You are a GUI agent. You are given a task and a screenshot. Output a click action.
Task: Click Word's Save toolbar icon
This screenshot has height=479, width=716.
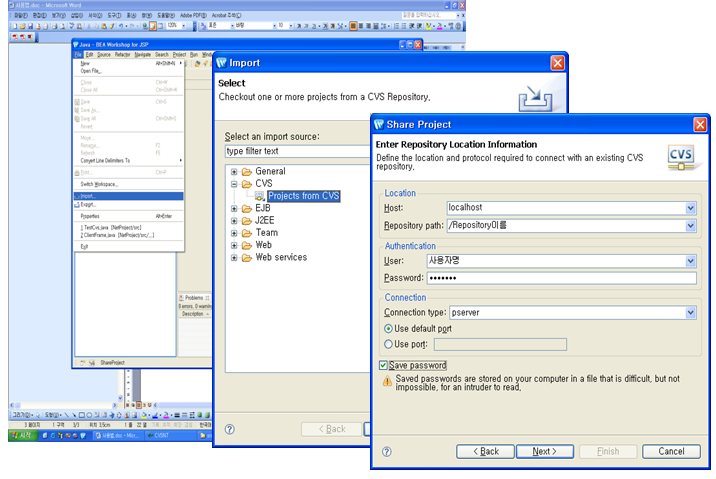pyautogui.click(x=31, y=26)
